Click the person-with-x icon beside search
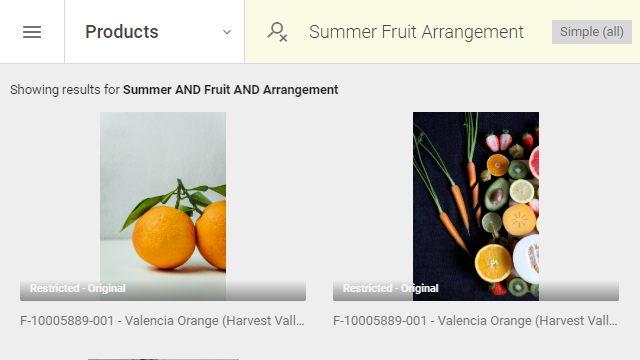Screen dimensions: 640x360 pos(277,32)
